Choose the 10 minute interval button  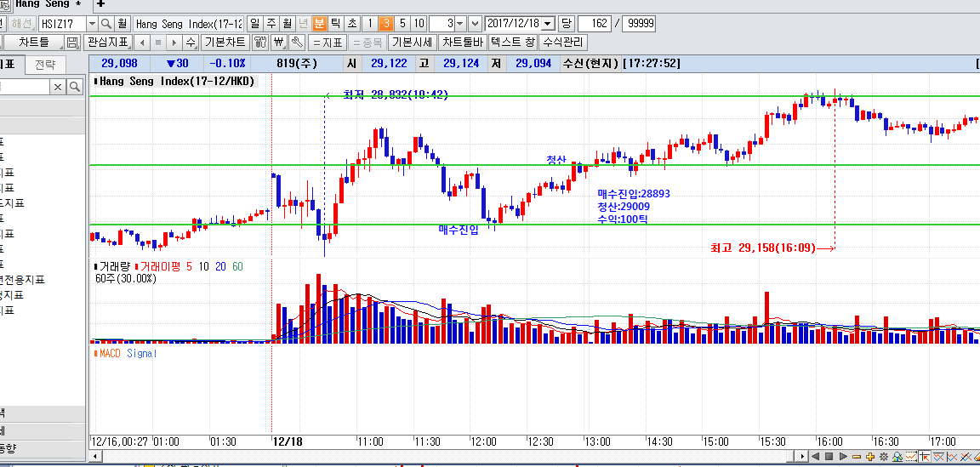(x=419, y=24)
